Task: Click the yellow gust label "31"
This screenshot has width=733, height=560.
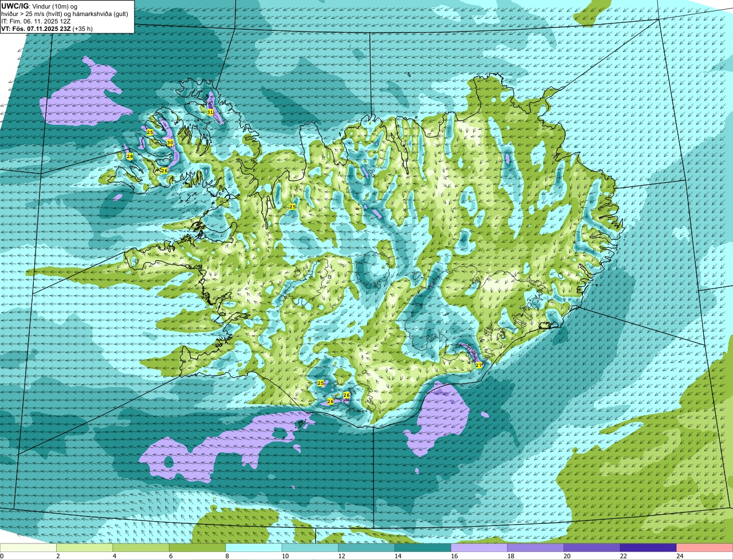Action: coord(210,112)
